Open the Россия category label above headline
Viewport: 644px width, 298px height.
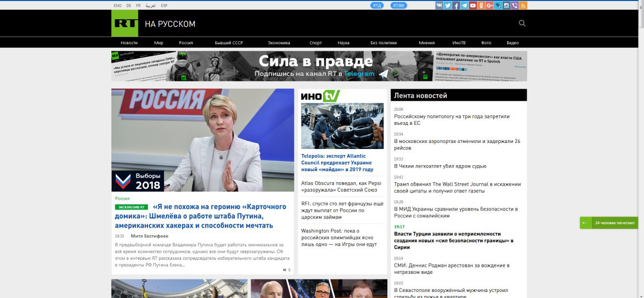click(x=122, y=198)
